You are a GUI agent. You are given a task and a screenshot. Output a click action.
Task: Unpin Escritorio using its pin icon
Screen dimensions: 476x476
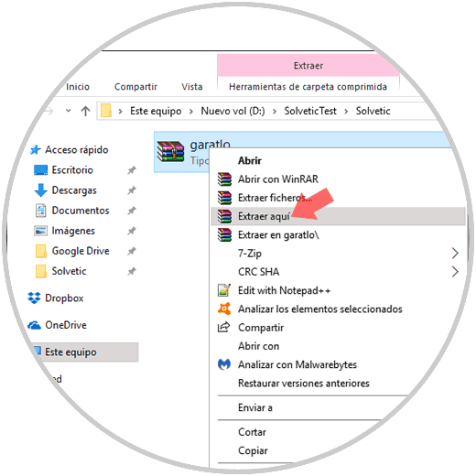(x=132, y=170)
